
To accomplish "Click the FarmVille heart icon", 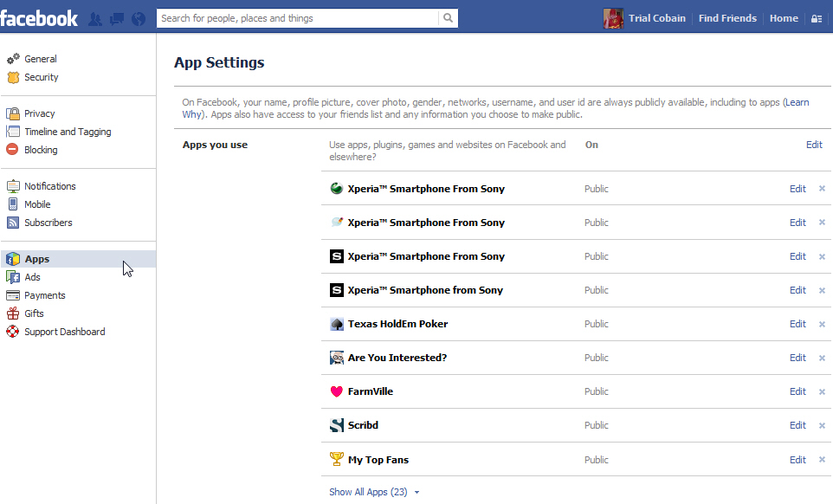I will coord(337,391).
